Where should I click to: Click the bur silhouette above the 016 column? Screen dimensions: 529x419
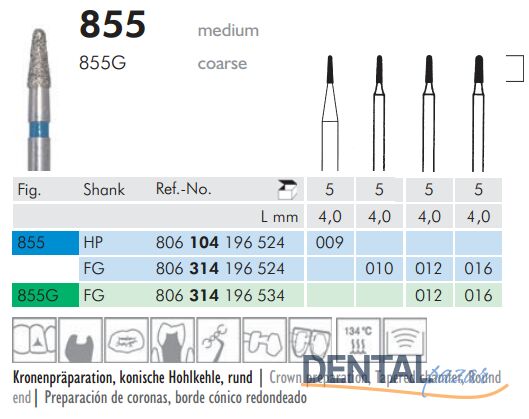[478, 113]
